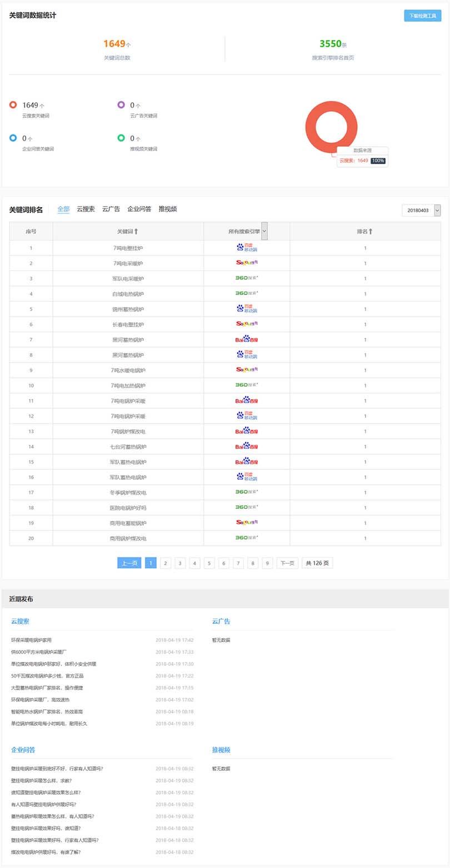Click the sort arrow beside 排名 header
Screen dimensions: 450x868
coord(371,231)
